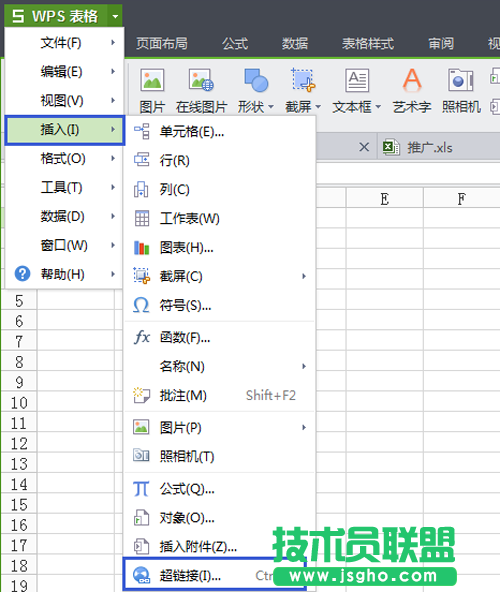The width and height of the screenshot is (500, 592).
Task: Click the Insert Picture (图片) ribbon icon
Action: point(152,80)
